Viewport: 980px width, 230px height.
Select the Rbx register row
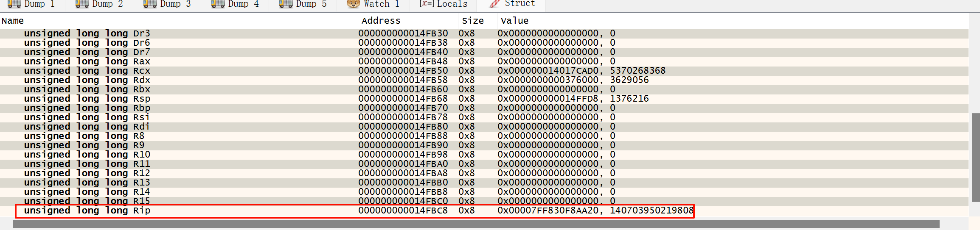484,89
